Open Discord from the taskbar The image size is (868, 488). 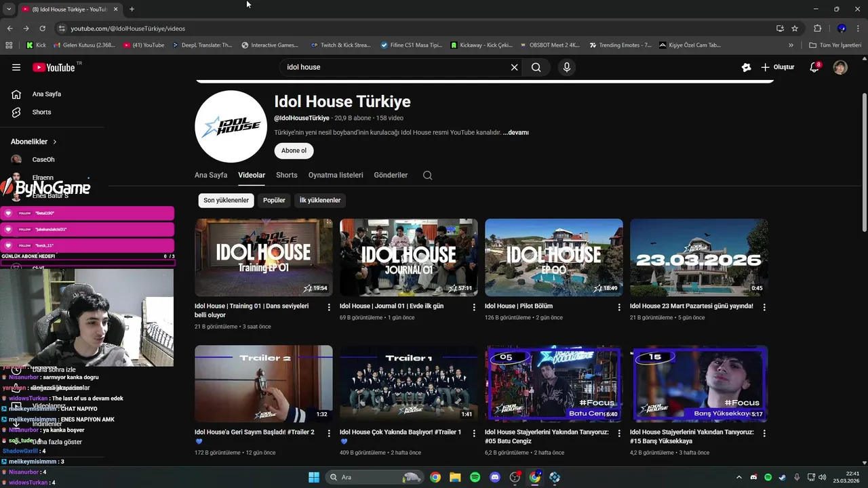(495, 477)
